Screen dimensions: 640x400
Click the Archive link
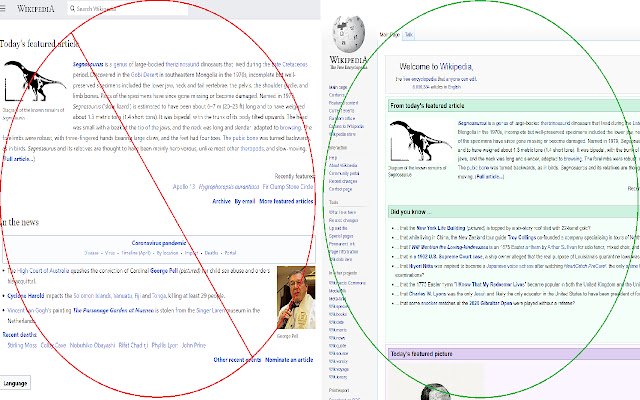coord(222,201)
